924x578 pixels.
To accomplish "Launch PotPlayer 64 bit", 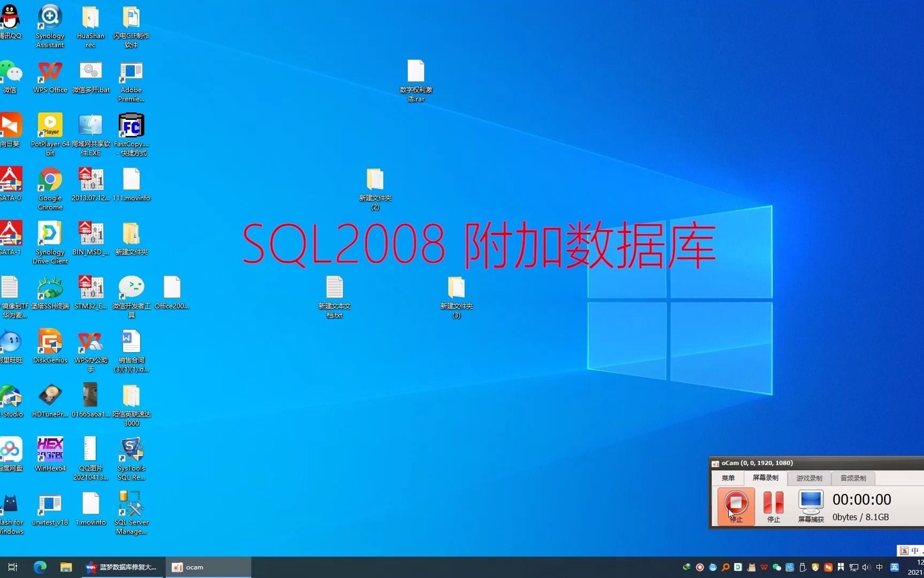I will [x=50, y=134].
